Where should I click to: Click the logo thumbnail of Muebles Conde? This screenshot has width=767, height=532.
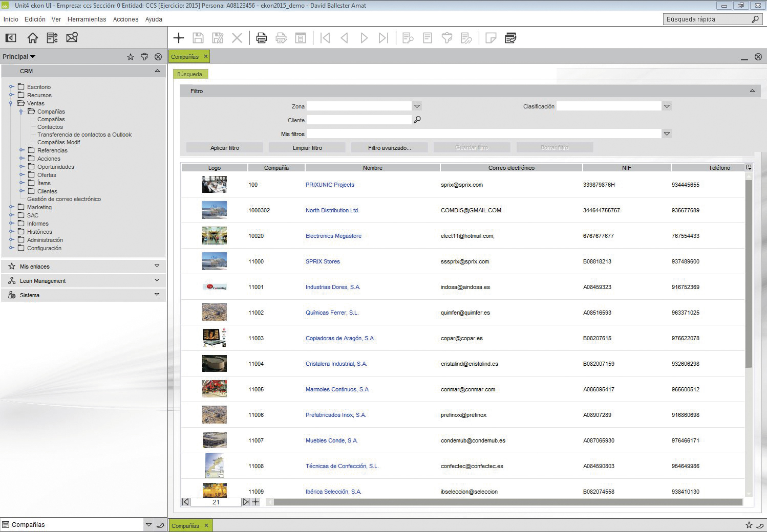tap(215, 440)
